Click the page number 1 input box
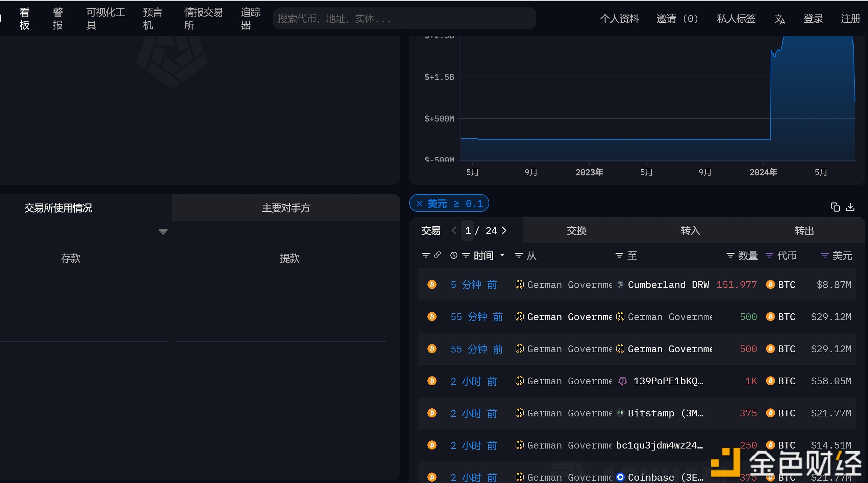The height and width of the screenshot is (483, 868). point(468,231)
